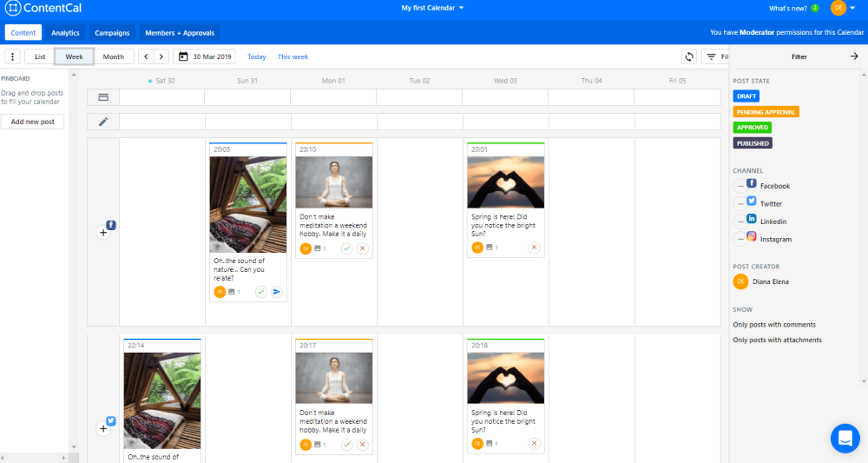Add a new Facebook post with plus

tap(103, 233)
